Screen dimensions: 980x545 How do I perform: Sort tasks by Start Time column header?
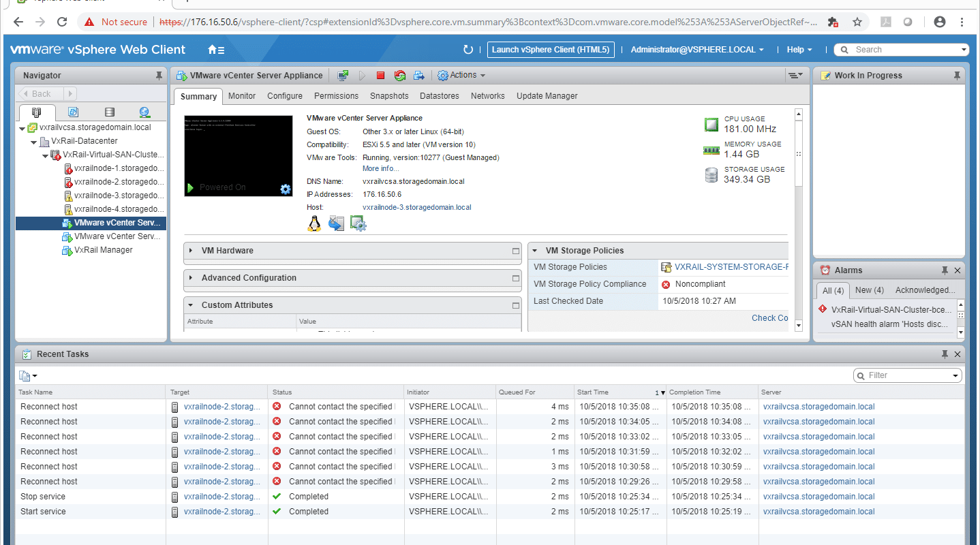point(619,392)
